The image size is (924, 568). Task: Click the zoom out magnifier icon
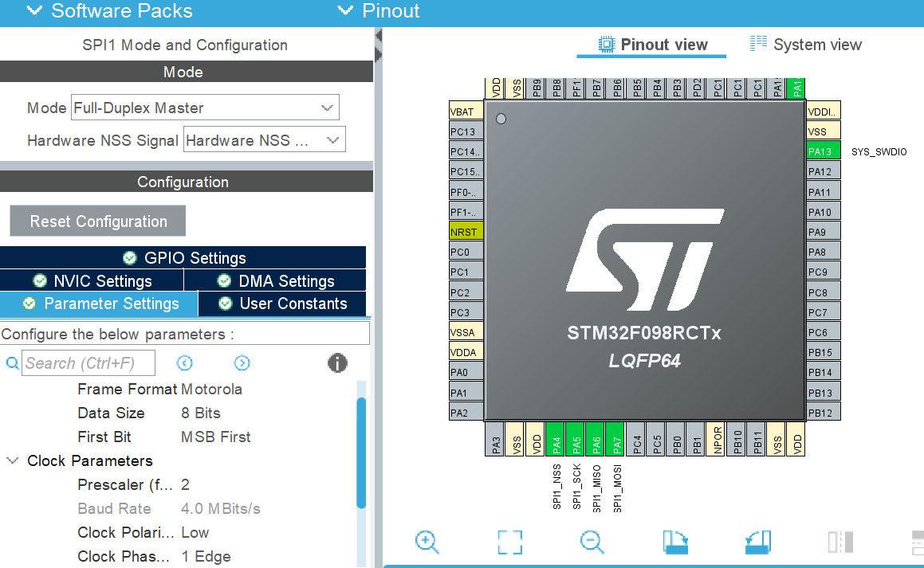pyautogui.click(x=592, y=542)
